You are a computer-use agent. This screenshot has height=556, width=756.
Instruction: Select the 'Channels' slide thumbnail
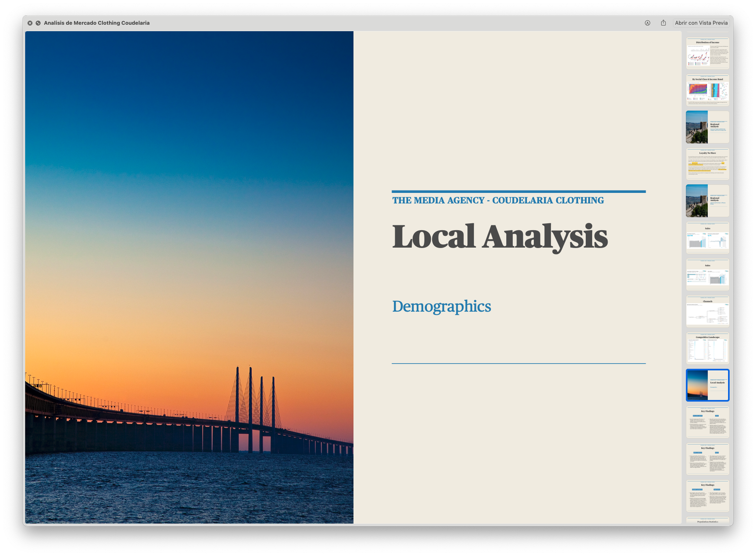707,311
